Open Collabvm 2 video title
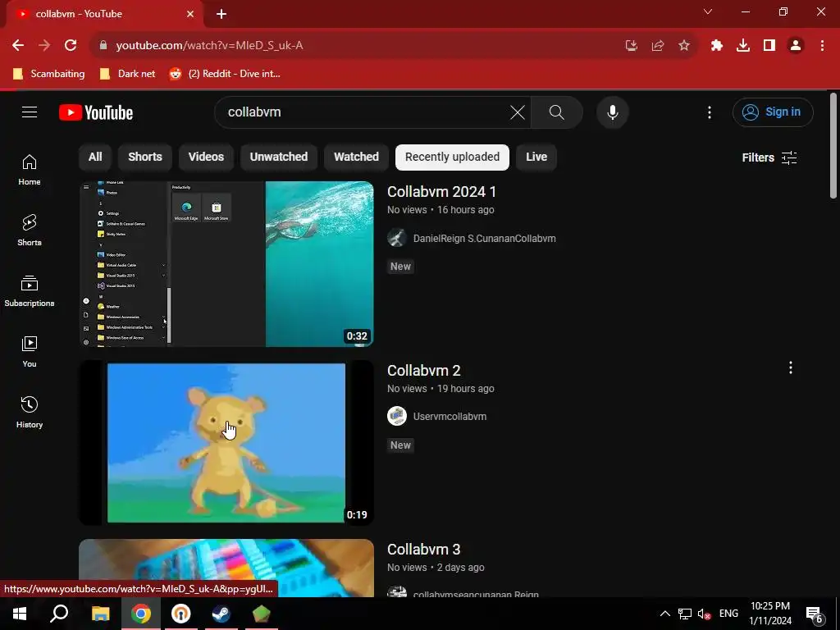The width and height of the screenshot is (840, 630). (424, 371)
